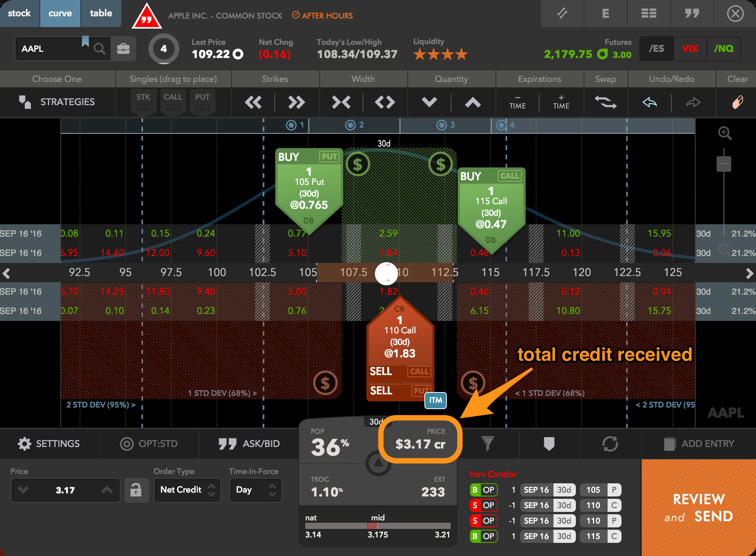Image resolution: width=756 pixels, height=556 pixels.
Task: Open the briefcase portfolio icon
Action: tap(123, 49)
